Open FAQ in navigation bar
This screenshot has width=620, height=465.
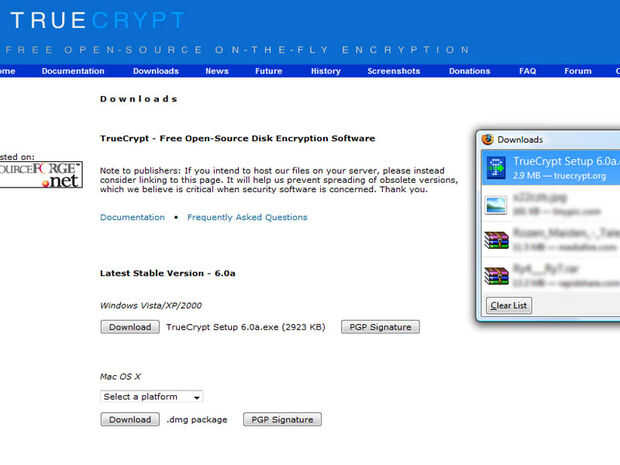point(527,71)
